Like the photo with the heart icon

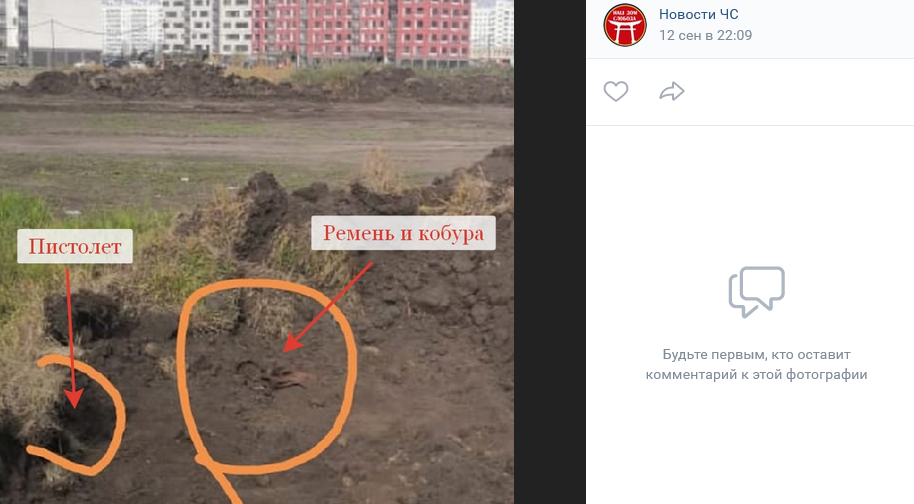pos(616,91)
